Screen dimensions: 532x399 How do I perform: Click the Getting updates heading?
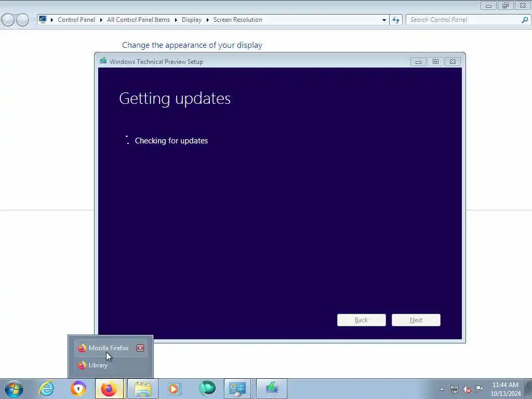(175, 99)
